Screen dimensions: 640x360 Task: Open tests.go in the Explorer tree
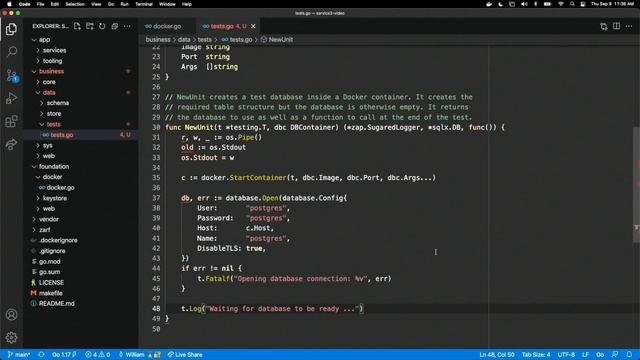point(81,135)
